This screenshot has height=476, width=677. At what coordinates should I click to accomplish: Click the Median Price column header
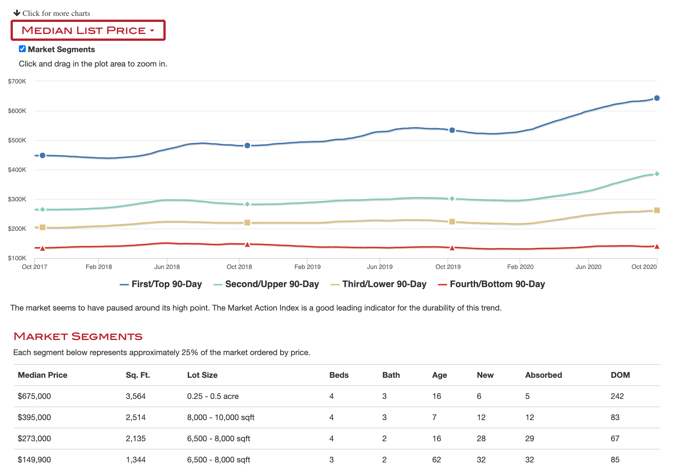point(42,375)
